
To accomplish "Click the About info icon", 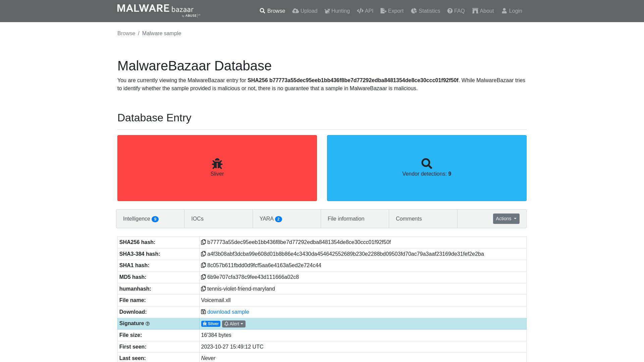I will coord(475,11).
